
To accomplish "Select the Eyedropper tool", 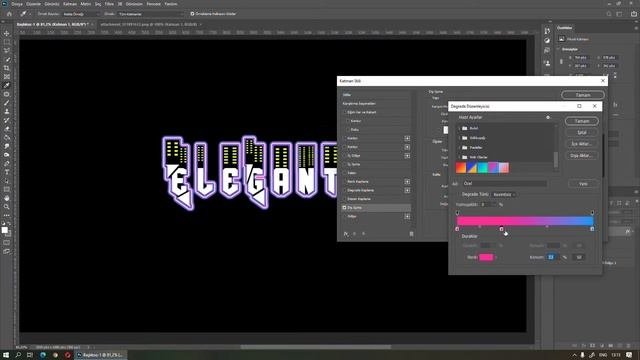I will (7, 85).
